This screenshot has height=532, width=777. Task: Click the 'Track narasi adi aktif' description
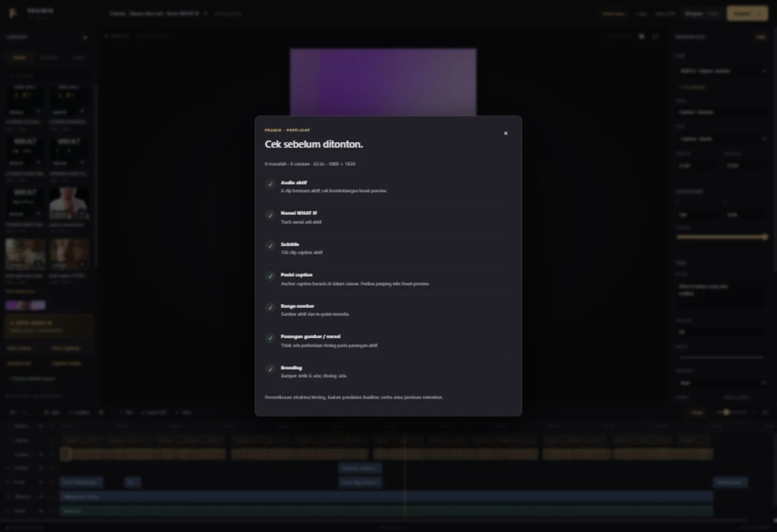click(302, 222)
